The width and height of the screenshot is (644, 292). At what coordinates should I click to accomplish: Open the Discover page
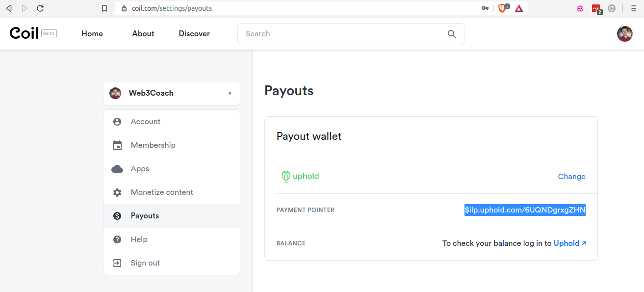click(194, 34)
